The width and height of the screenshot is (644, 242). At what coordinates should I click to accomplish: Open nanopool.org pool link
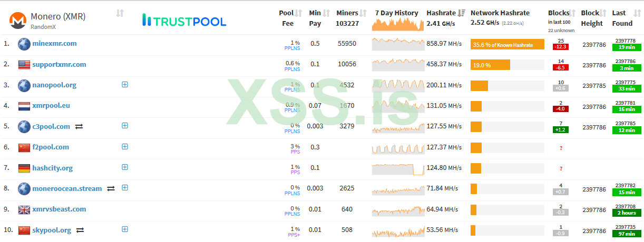click(x=54, y=85)
